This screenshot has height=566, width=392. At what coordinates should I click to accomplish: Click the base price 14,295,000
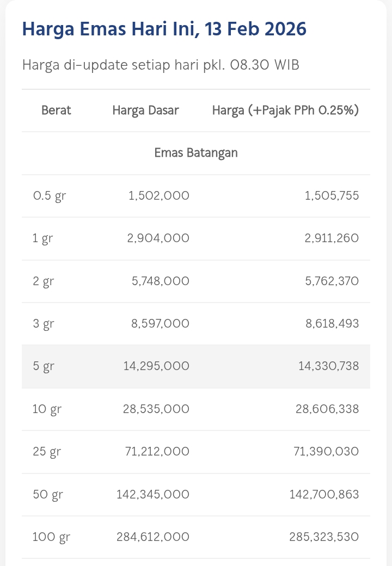(156, 366)
